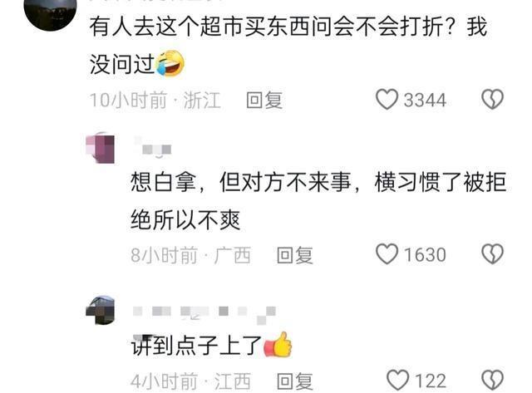Open the avatar of the Jiangxi replier
The width and height of the screenshot is (532, 393).
pyautogui.click(x=101, y=310)
